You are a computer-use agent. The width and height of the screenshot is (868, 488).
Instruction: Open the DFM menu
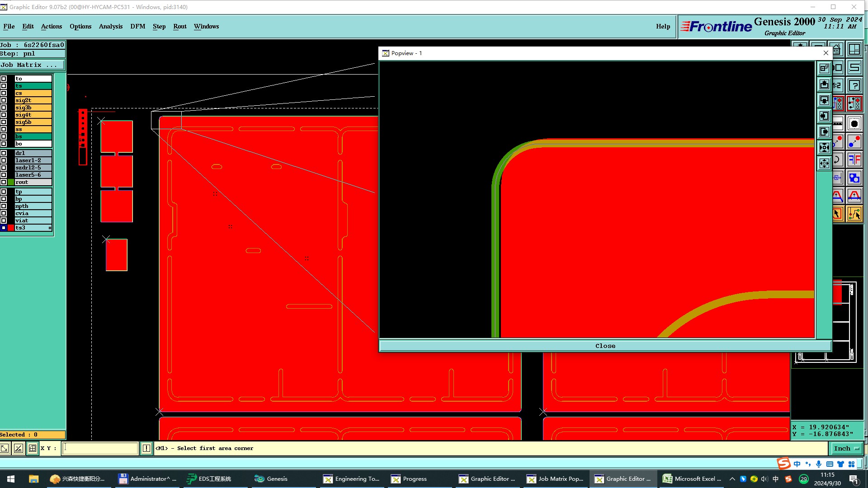(x=138, y=26)
